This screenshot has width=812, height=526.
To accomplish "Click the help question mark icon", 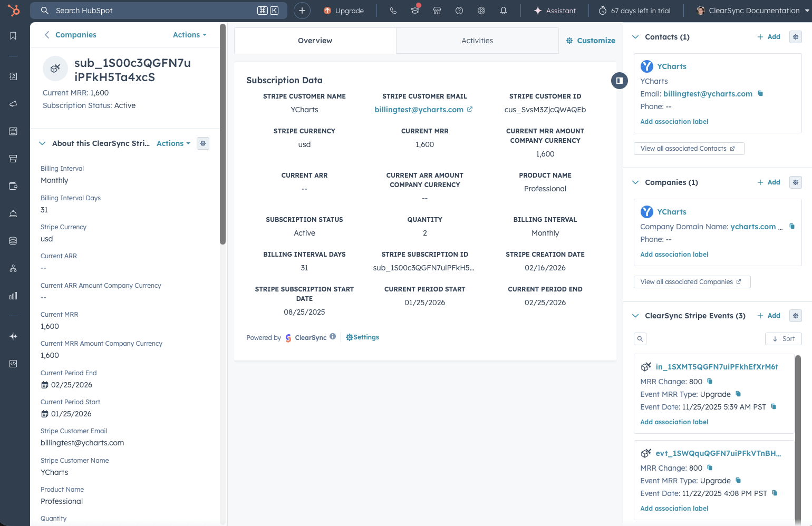I will (459, 11).
